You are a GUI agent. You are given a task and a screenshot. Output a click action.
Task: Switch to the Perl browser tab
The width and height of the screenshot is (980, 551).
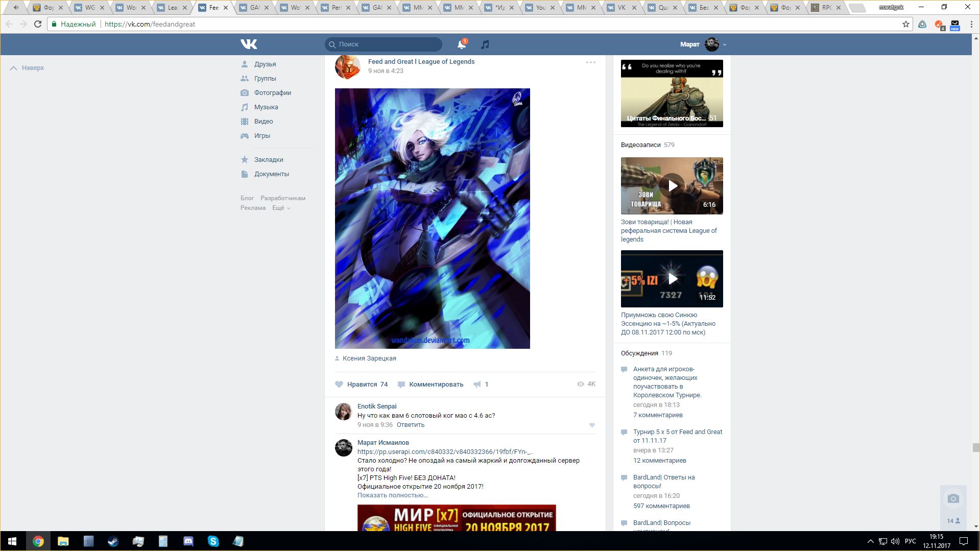coord(336,8)
